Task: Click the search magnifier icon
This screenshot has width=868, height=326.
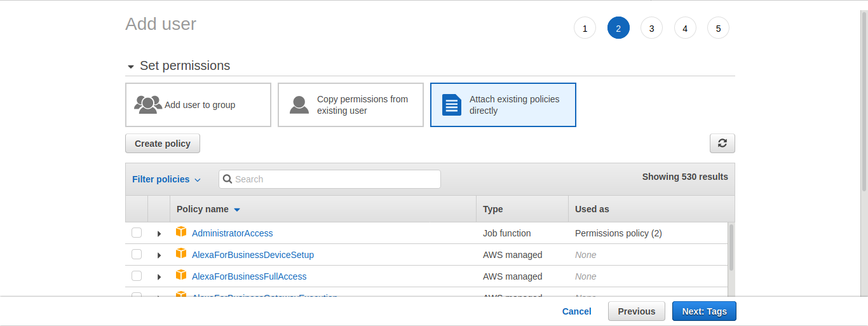Action: [227, 179]
